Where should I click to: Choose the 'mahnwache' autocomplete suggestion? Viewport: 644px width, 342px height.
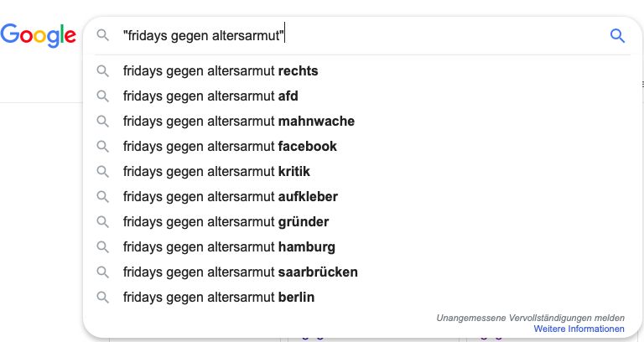(x=238, y=122)
